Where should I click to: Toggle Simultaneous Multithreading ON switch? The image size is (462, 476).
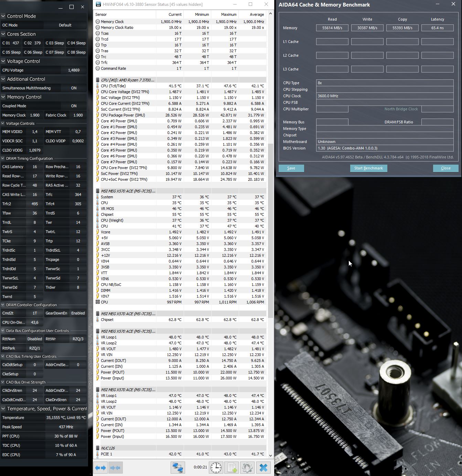74,88
